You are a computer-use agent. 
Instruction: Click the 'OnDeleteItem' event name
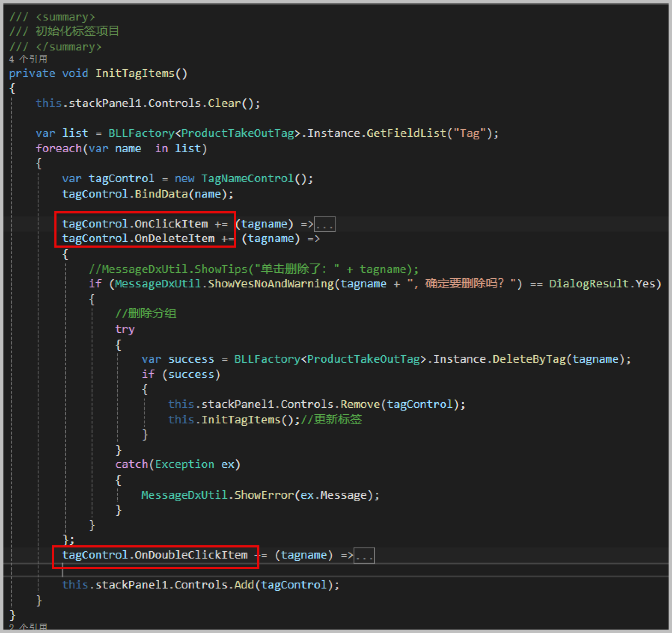(x=175, y=239)
